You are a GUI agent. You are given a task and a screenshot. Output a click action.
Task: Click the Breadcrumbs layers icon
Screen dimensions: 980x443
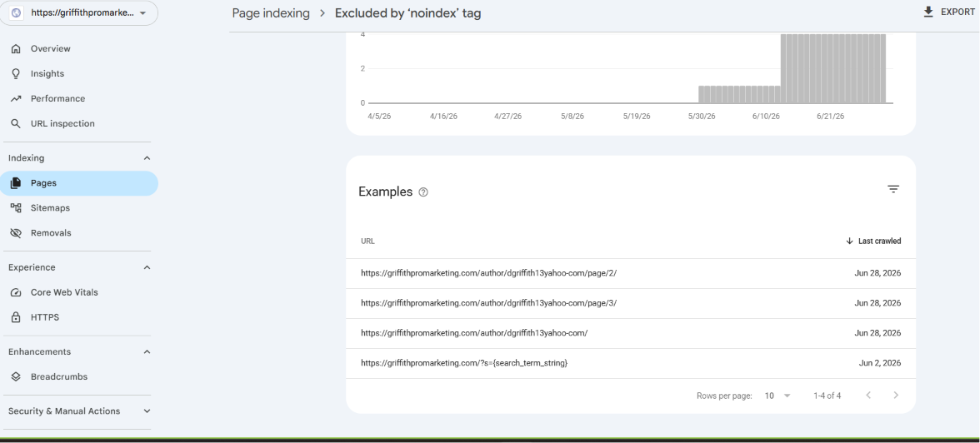[17, 376]
